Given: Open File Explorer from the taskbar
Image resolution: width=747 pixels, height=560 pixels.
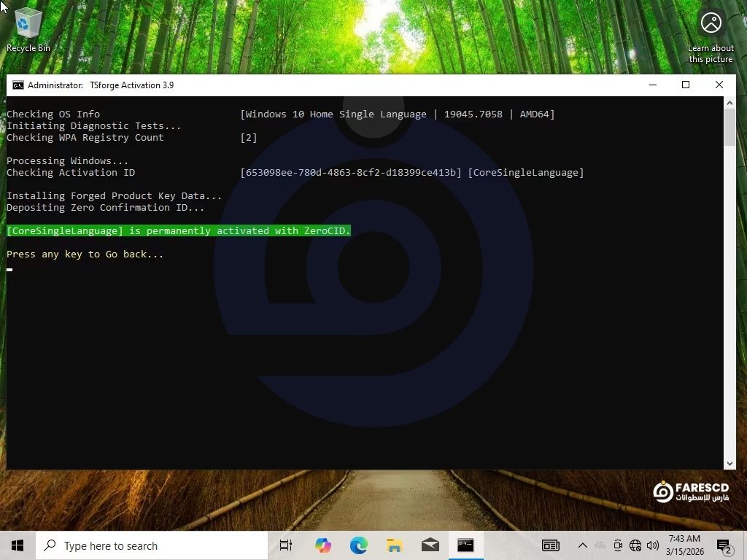Looking at the screenshot, I should pos(394,545).
